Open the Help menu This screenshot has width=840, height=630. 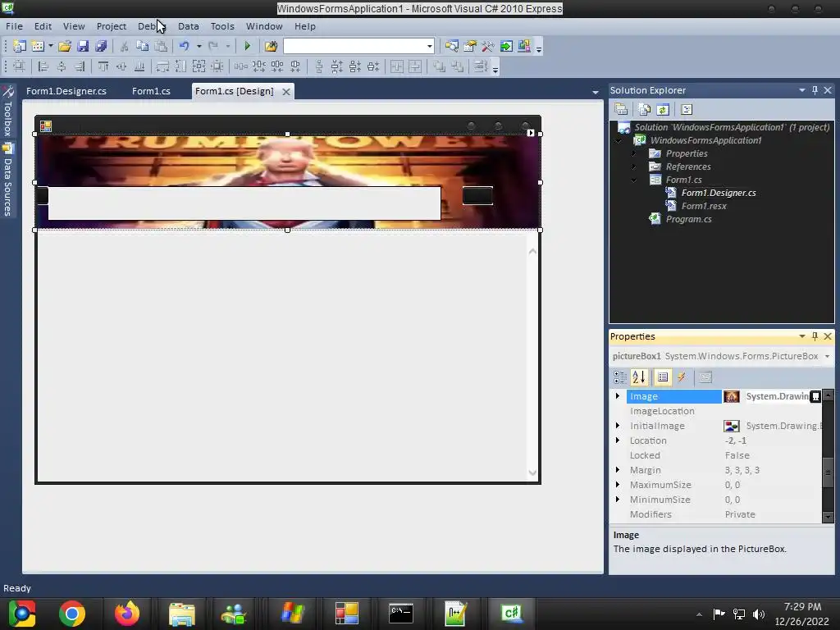click(x=305, y=26)
